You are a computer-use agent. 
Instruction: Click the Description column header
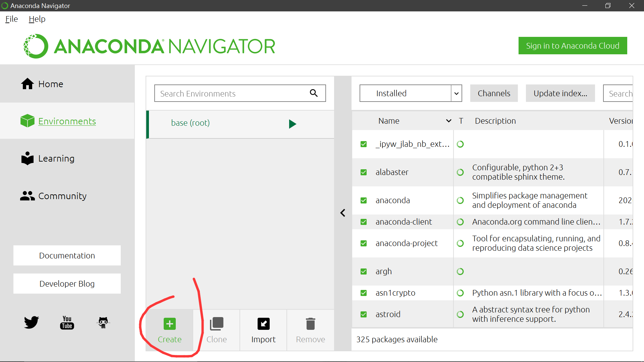point(495,121)
